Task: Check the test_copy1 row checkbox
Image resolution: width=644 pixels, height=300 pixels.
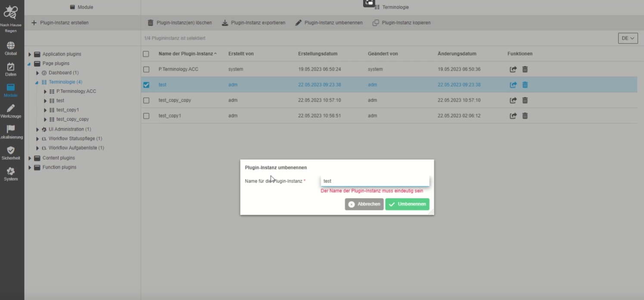Action: point(146,116)
